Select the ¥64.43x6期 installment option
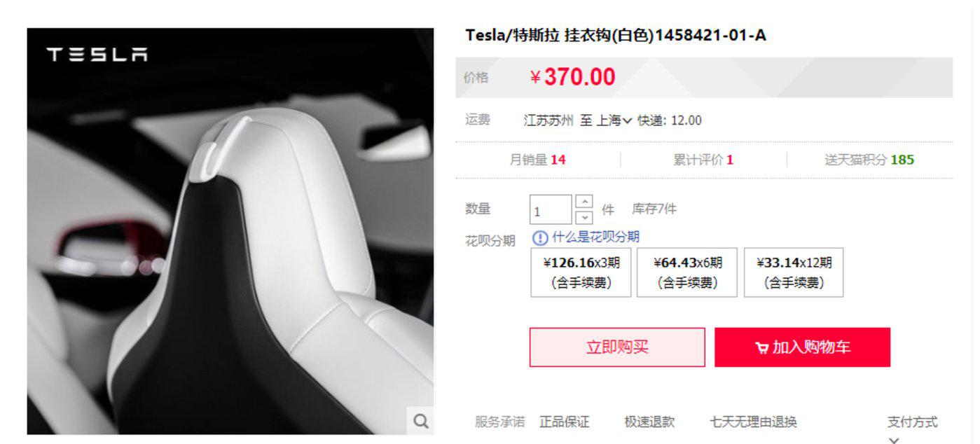 click(x=687, y=272)
